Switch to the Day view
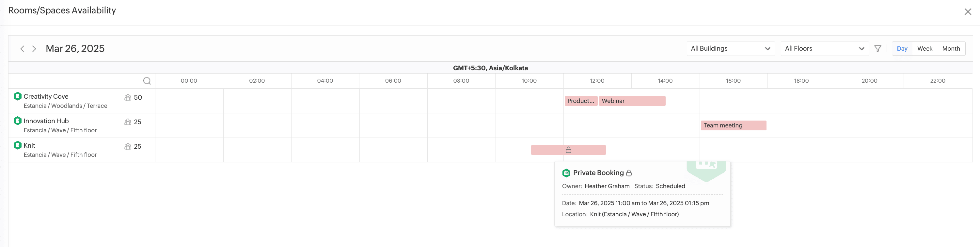 (902, 49)
